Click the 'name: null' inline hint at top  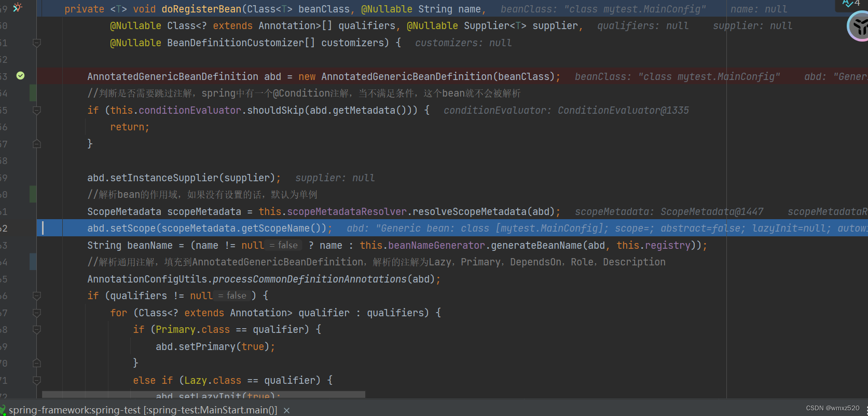point(759,9)
